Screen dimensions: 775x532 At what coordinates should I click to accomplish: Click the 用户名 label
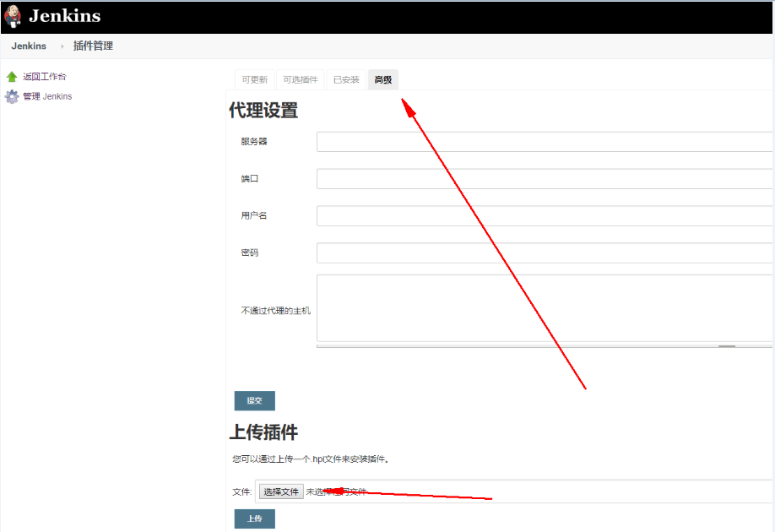tap(254, 215)
